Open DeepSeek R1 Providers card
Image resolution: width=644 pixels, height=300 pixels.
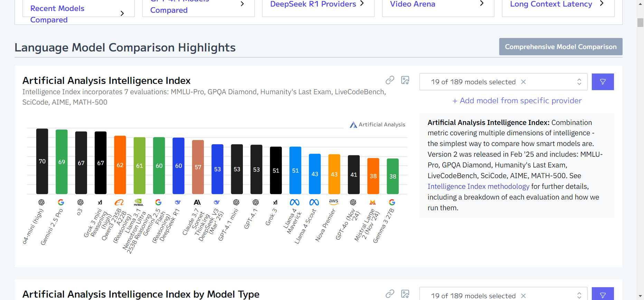313,4
